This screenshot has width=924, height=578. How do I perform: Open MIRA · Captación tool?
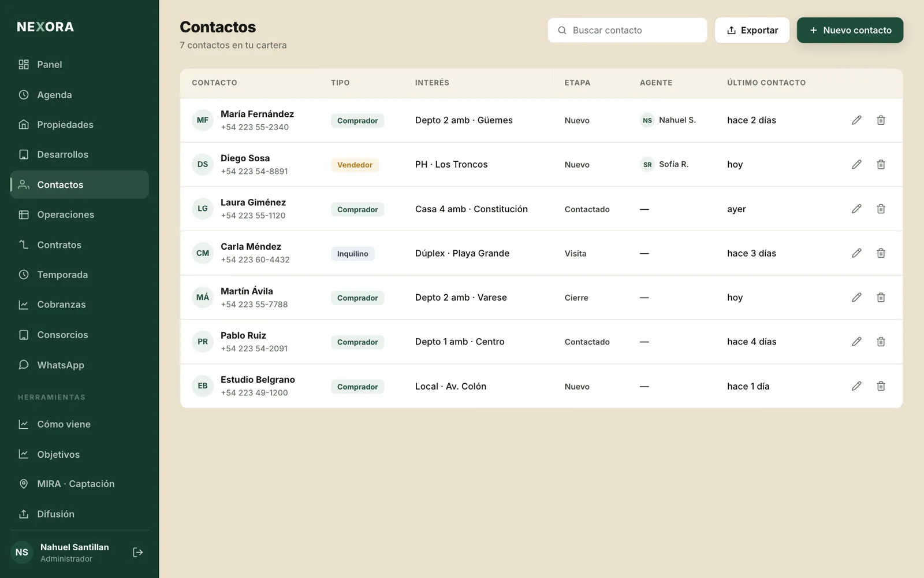tap(80, 484)
